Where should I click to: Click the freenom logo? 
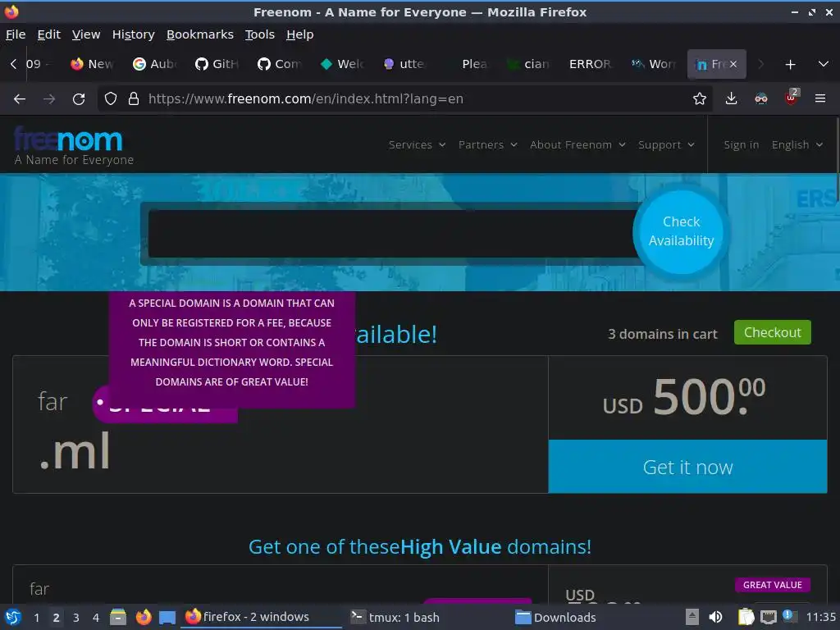pos(68,139)
